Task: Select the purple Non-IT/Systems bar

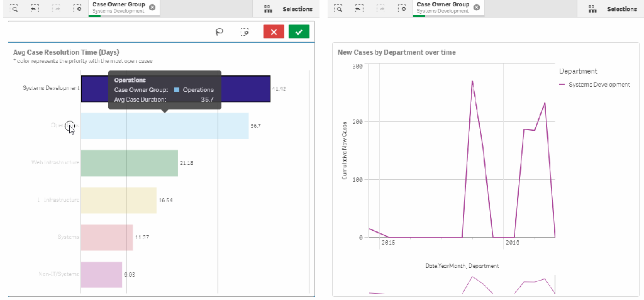Action: (101, 274)
